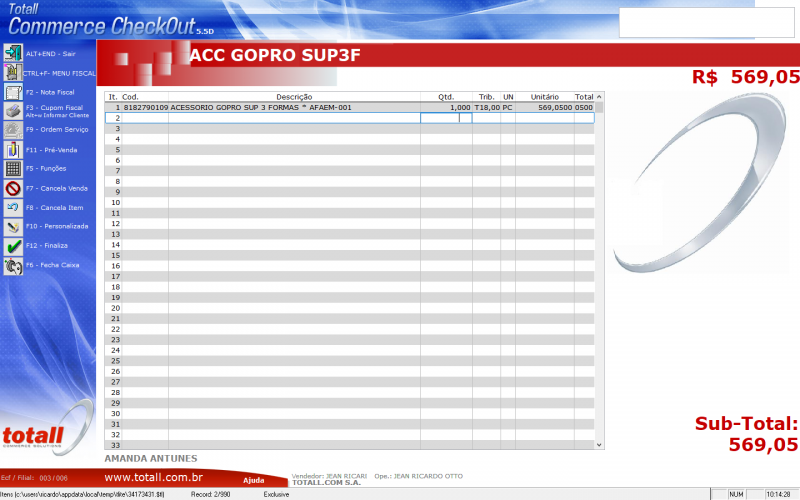Click the F7 Cancela Venda prohibited icon
Image resolution: width=800 pixels, height=500 pixels.
coord(13,188)
